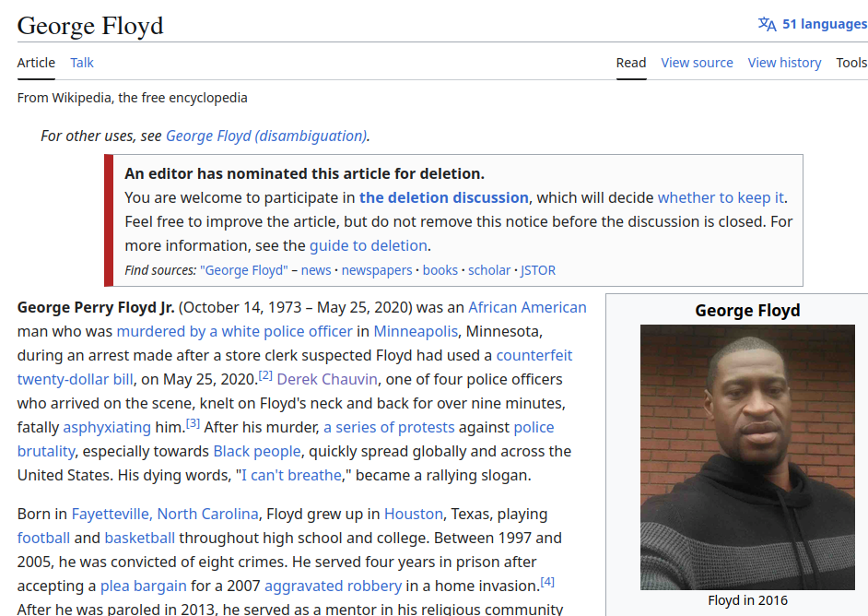Open the Derek Chauvin link
Viewport: 868px width, 616px height.
point(327,379)
